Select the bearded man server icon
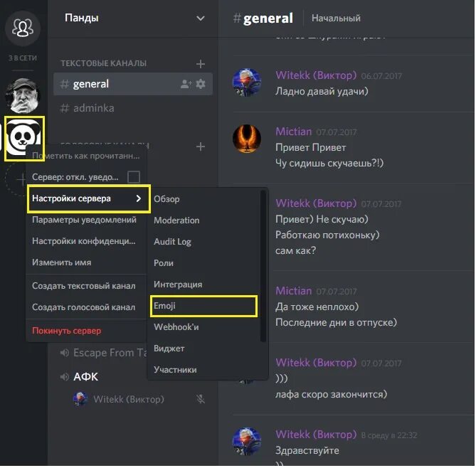 pyautogui.click(x=23, y=95)
